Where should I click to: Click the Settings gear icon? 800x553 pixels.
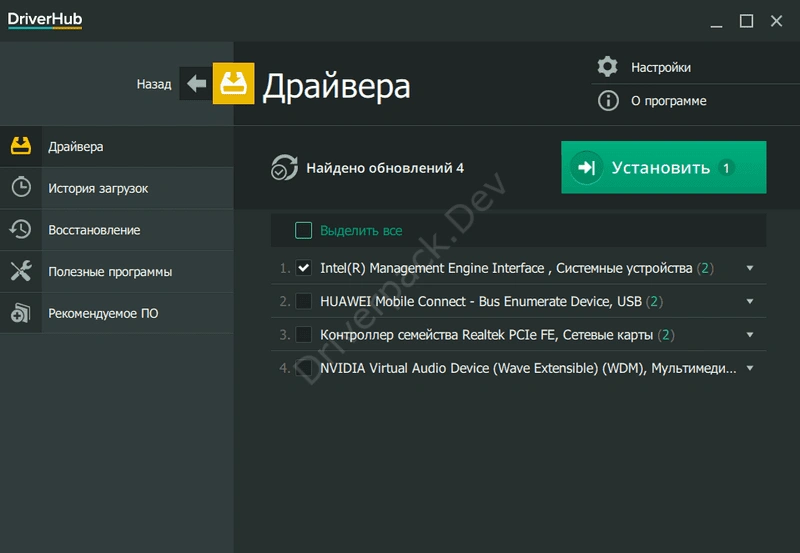pyautogui.click(x=607, y=67)
